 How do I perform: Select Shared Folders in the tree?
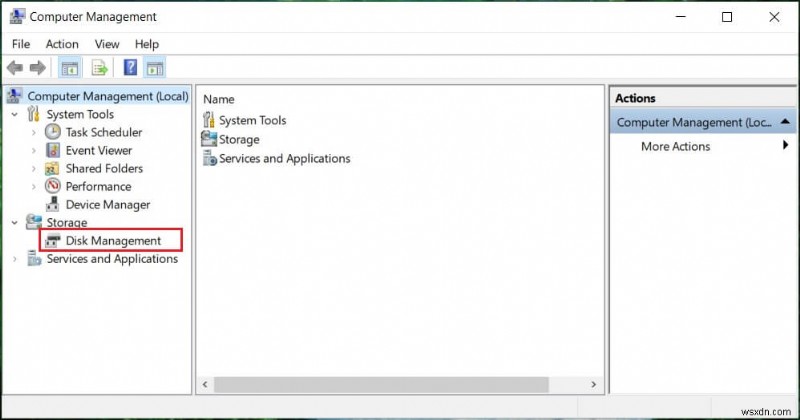(104, 168)
